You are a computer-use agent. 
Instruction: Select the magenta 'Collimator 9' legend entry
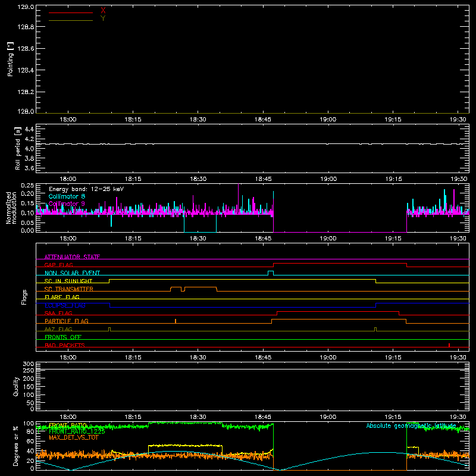67,203
